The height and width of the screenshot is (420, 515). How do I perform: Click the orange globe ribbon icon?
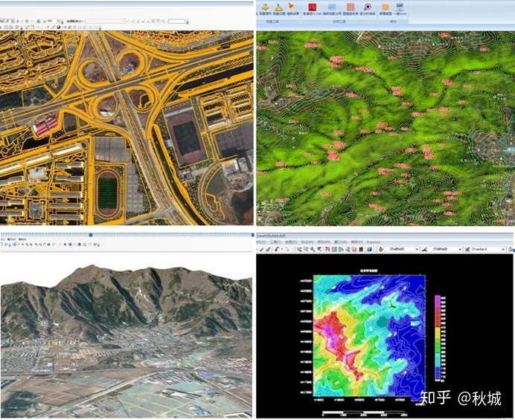pyautogui.click(x=386, y=7)
